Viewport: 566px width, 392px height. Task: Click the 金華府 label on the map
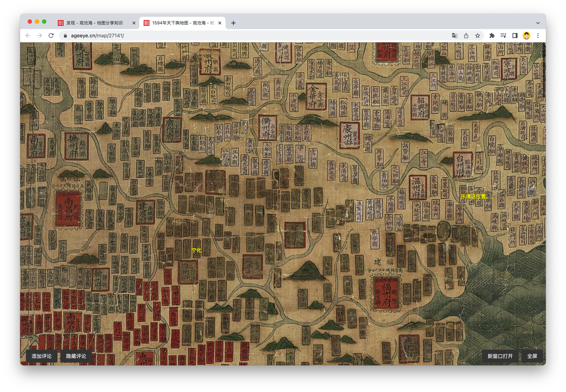pyautogui.click(x=316, y=97)
